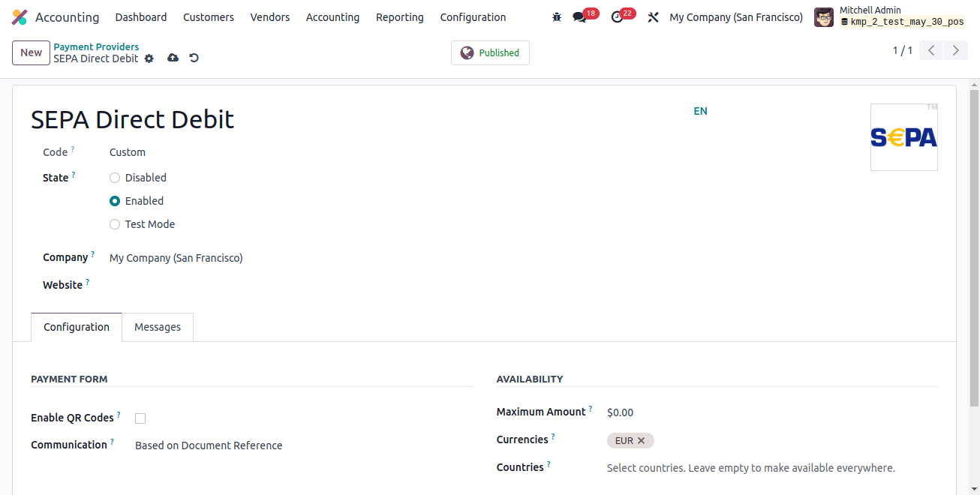Click Mitchell Admin avatar picture
This screenshot has width=980, height=495.
[x=824, y=17]
